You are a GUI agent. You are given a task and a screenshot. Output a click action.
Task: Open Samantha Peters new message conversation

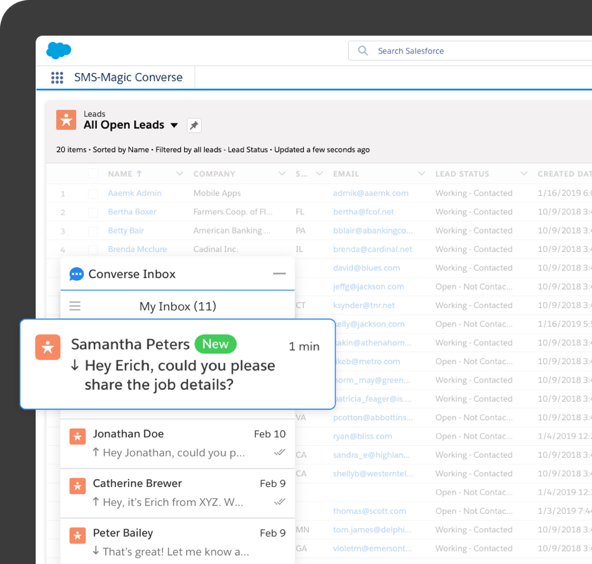pyautogui.click(x=177, y=364)
